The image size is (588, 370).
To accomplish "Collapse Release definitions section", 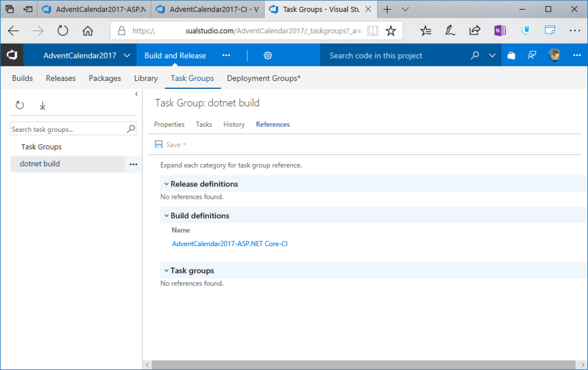I will tap(166, 184).
